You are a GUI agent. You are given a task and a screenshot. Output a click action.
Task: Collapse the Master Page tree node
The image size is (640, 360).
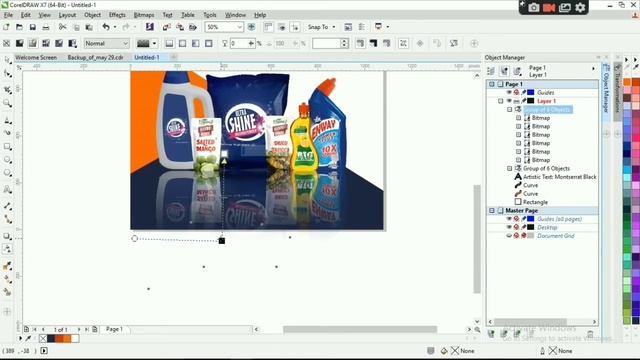coord(492,211)
